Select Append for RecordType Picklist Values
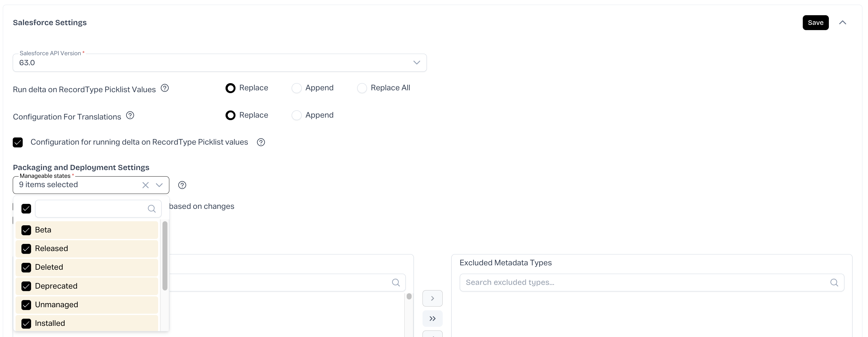The width and height of the screenshot is (868, 337). pyautogui.click(x=296, y=88)
